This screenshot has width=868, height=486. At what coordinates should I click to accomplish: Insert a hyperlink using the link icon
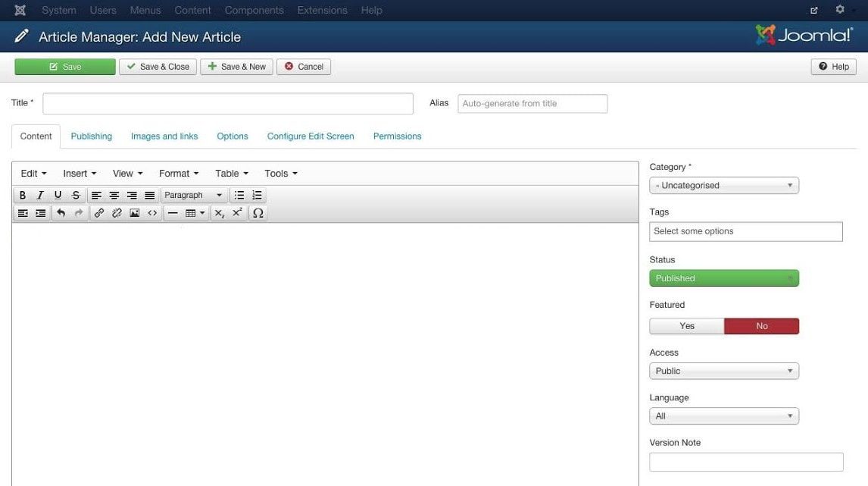pos(99,212)
